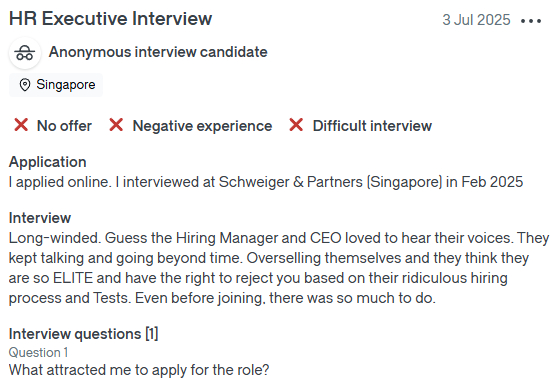Click the Long-winded interview description paragraph

279,268
